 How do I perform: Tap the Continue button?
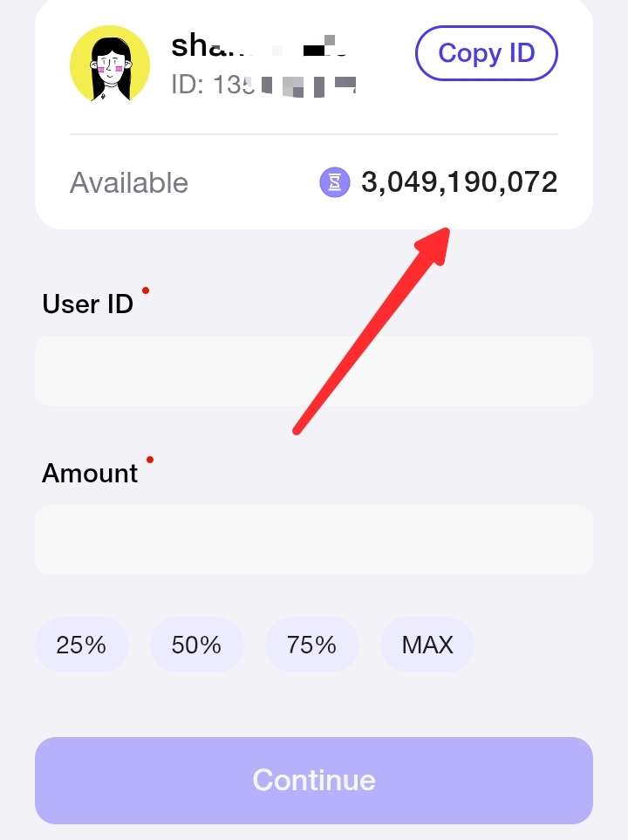[x=314, y=780]
